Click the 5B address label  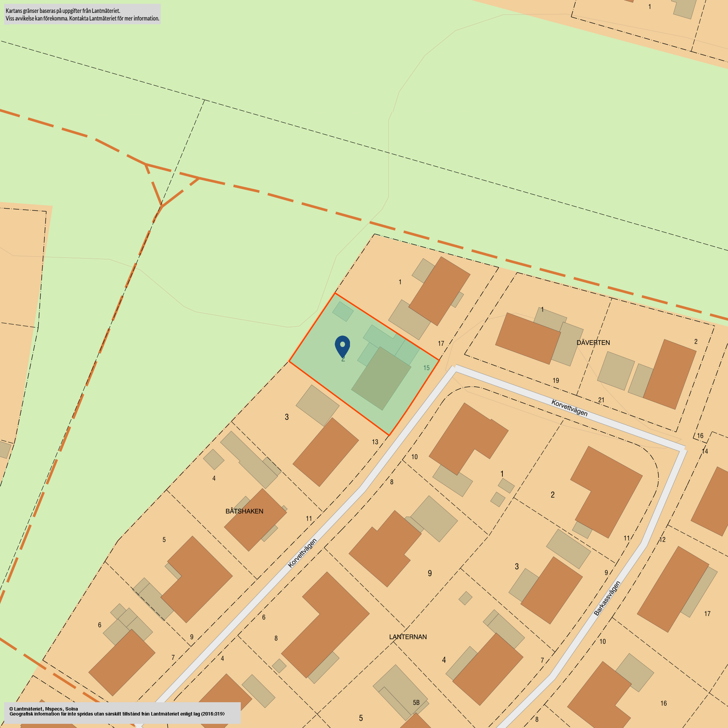[416, 703]
